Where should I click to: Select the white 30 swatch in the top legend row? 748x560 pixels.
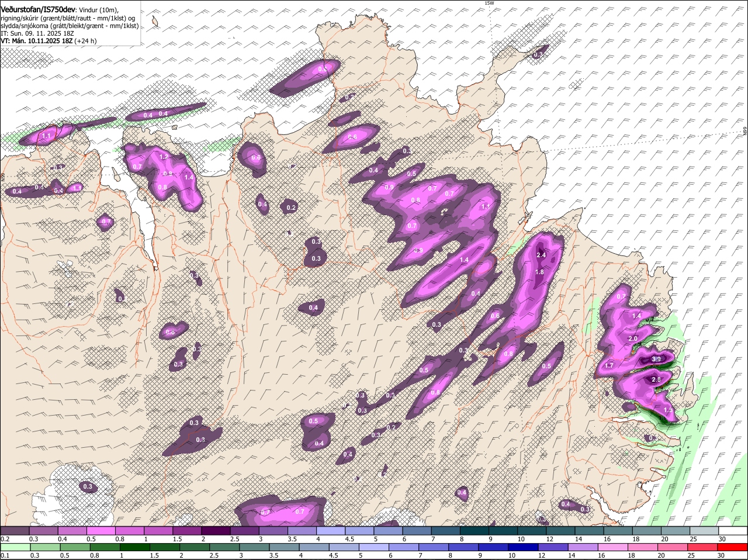pyautogui.click(x=733, y=531)
